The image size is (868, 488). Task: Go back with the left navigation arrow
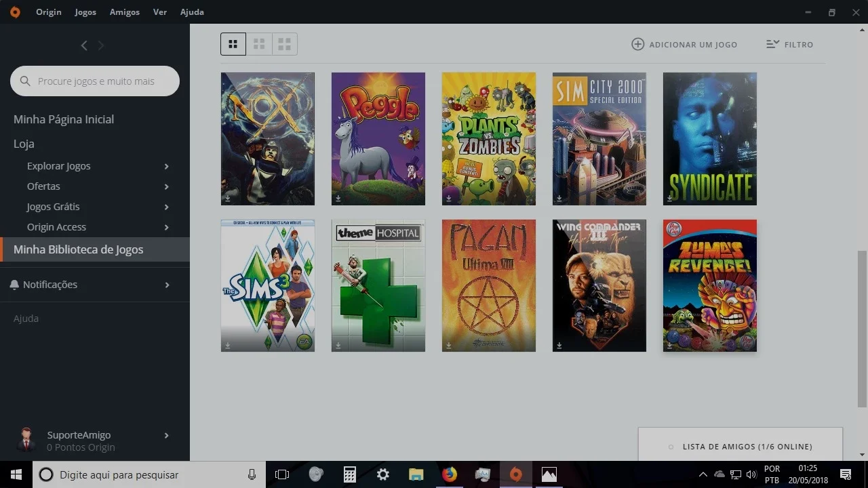click(x=84, y=45)
